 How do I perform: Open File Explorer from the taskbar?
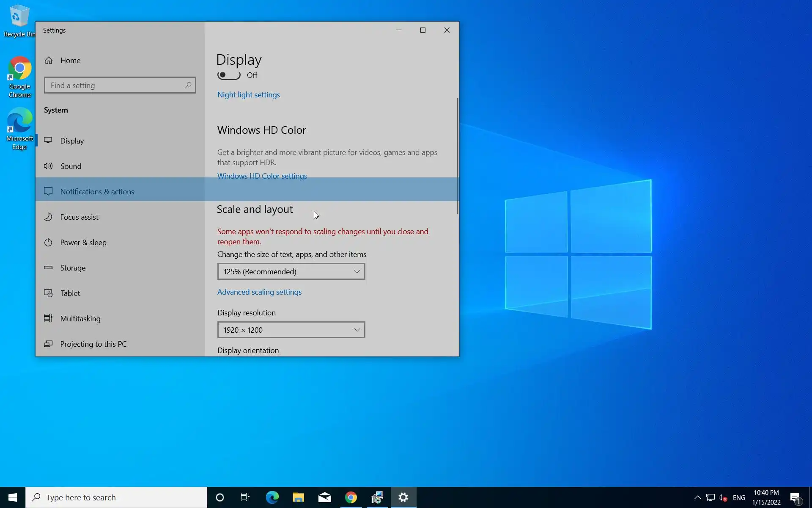click(298, 497)
